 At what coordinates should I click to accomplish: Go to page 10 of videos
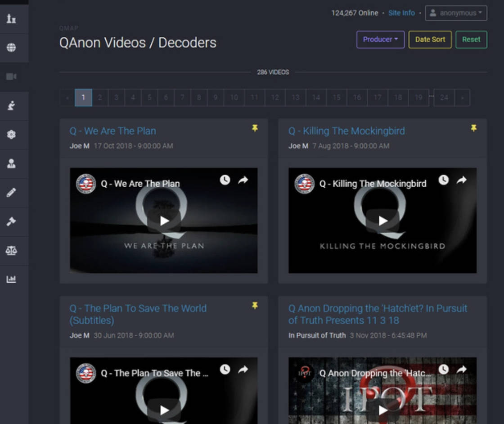coord(234,97)
